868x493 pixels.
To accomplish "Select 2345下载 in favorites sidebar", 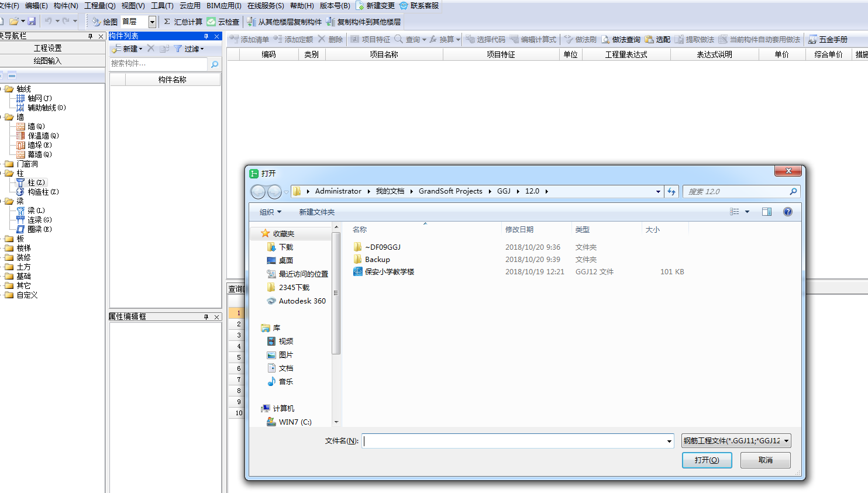I will [x=288, y=287].
